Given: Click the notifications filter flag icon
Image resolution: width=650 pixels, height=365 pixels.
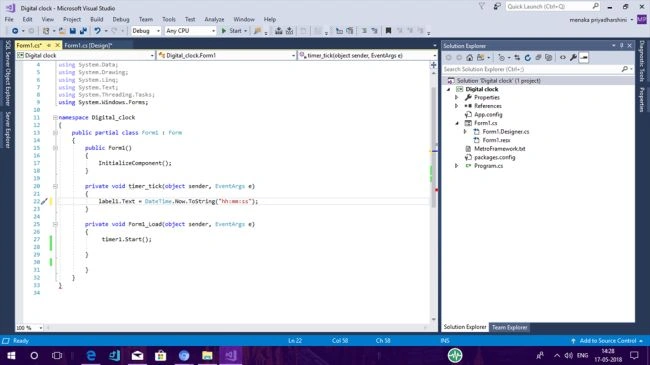Looking at the screenshot, I should [x=482, y=6].
